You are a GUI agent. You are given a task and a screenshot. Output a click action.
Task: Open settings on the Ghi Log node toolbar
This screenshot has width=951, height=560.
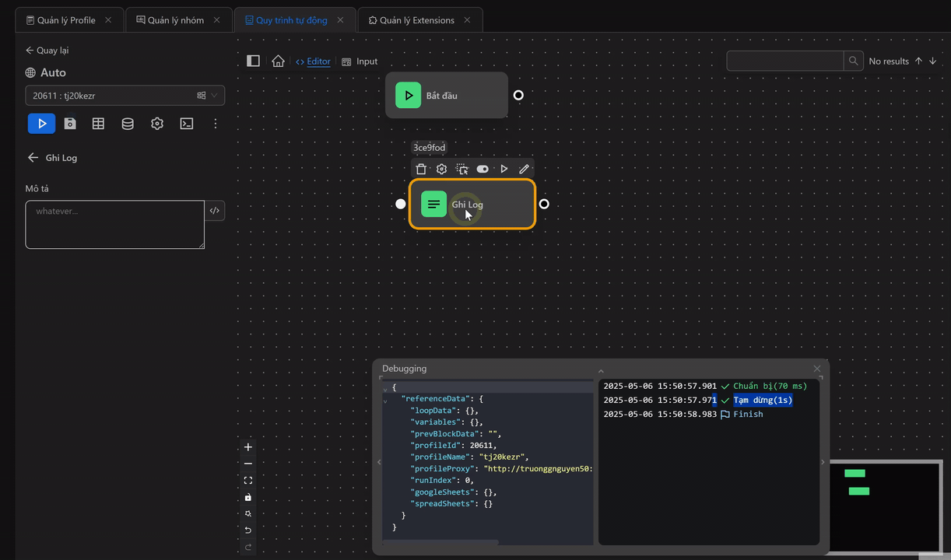441,169
